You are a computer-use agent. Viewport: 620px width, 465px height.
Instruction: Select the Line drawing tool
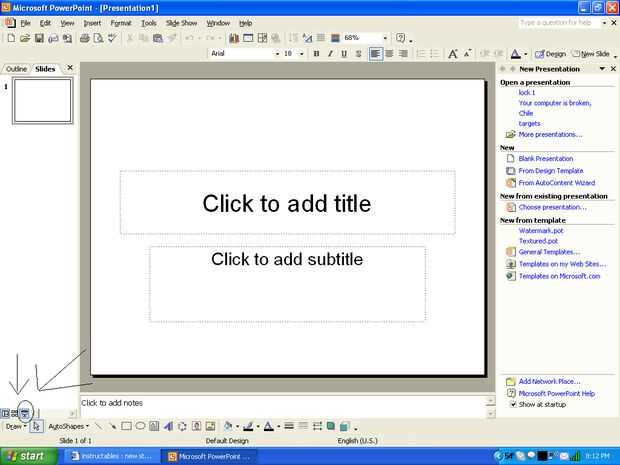pyautogui.click(x=99, y=426)
